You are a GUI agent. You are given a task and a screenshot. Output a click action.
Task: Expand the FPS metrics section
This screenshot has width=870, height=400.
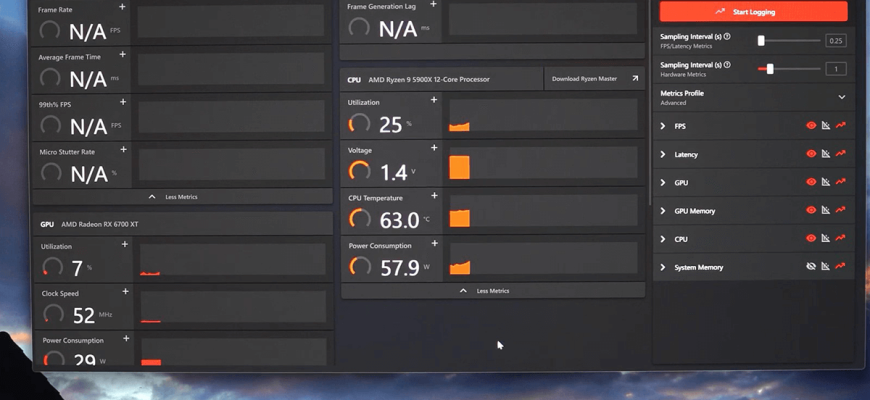click(663, 127)
